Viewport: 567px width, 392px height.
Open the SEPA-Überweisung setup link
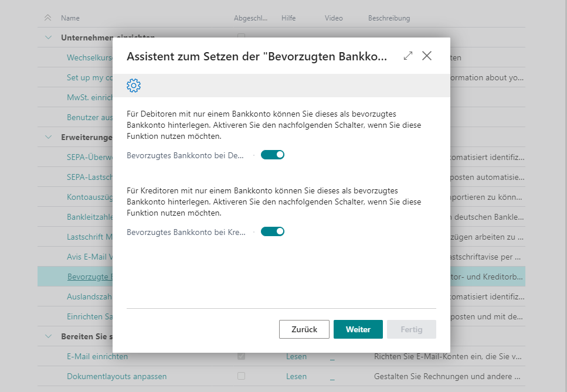point(90,157)
